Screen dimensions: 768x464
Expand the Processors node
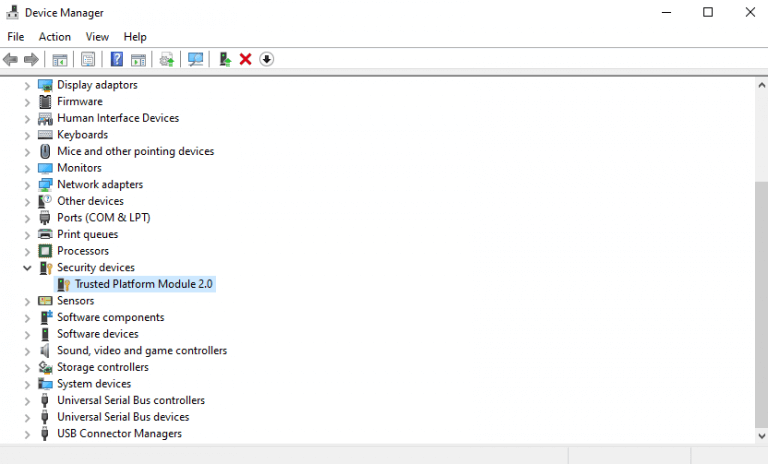[x=27, y=252]
